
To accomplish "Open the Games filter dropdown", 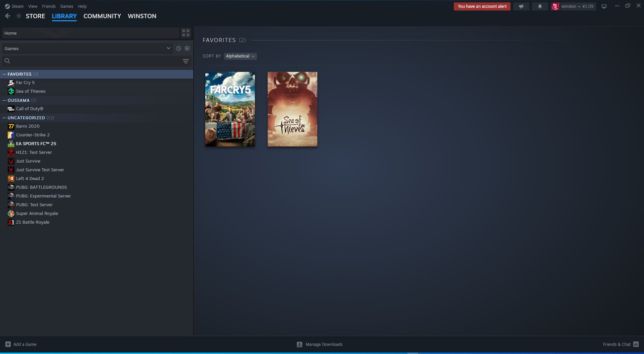I will [87, 48].
